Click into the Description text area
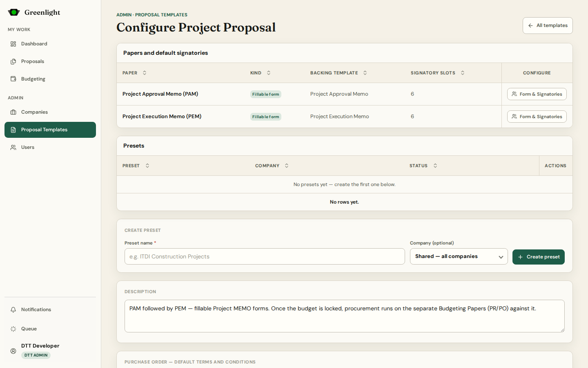This screenshot has width=588, height=368. point(345,316)
